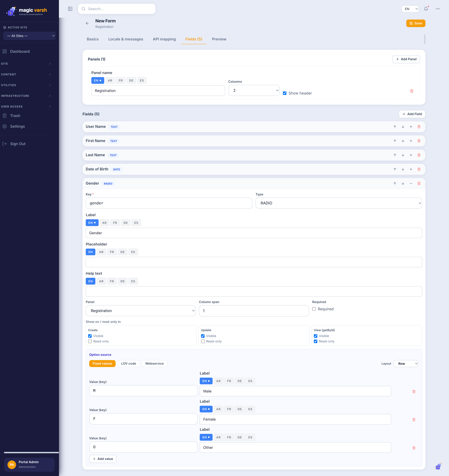
Task: Open the three-dot more menu
Action: tap(438, 9)
